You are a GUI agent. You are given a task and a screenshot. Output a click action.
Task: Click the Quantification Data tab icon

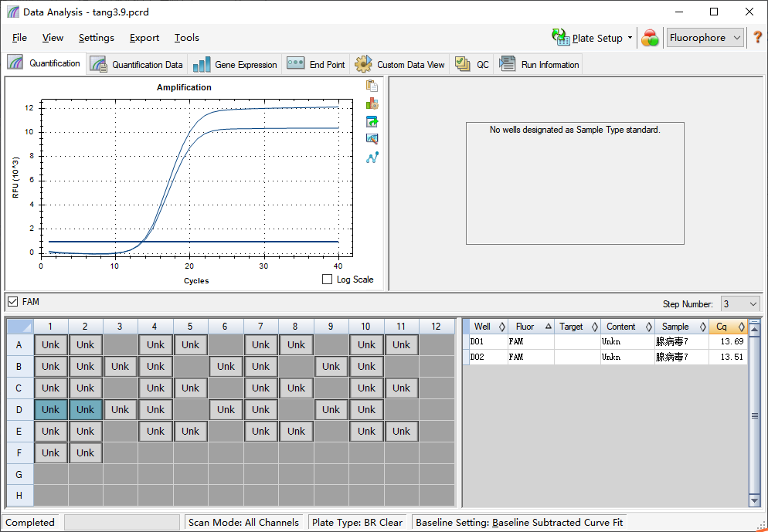click(x=99, y=64)
